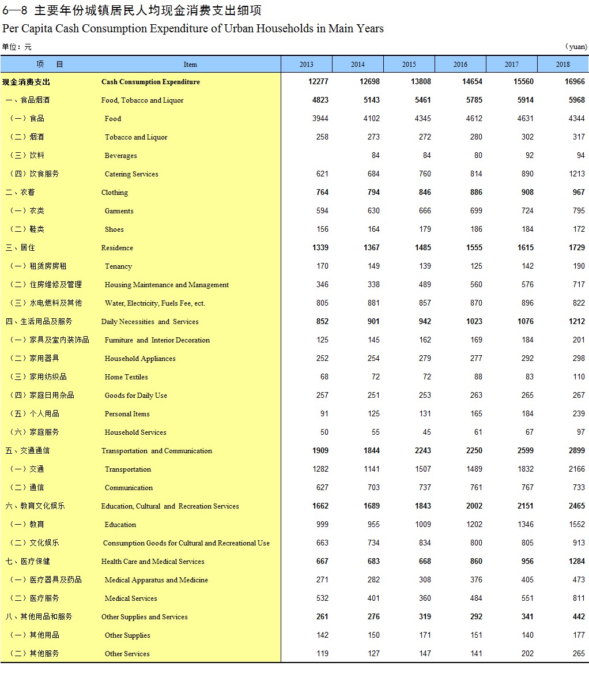The height and width of the screenshot is (700, 589).
Task: Click the 'Beverages' row label
Action: (x=120, y=156)
